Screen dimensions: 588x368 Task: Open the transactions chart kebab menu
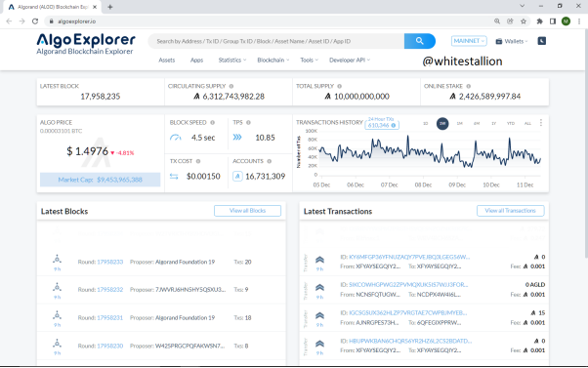pos(541,123)
